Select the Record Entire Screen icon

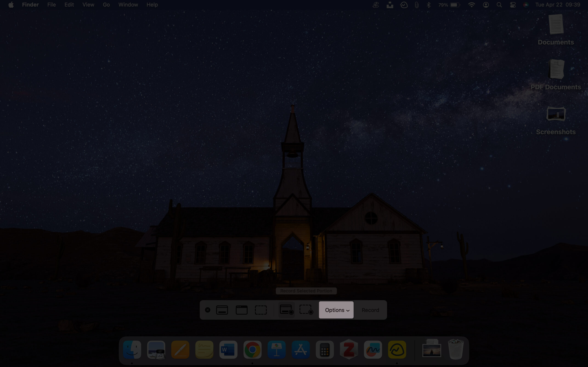point(286,310)
